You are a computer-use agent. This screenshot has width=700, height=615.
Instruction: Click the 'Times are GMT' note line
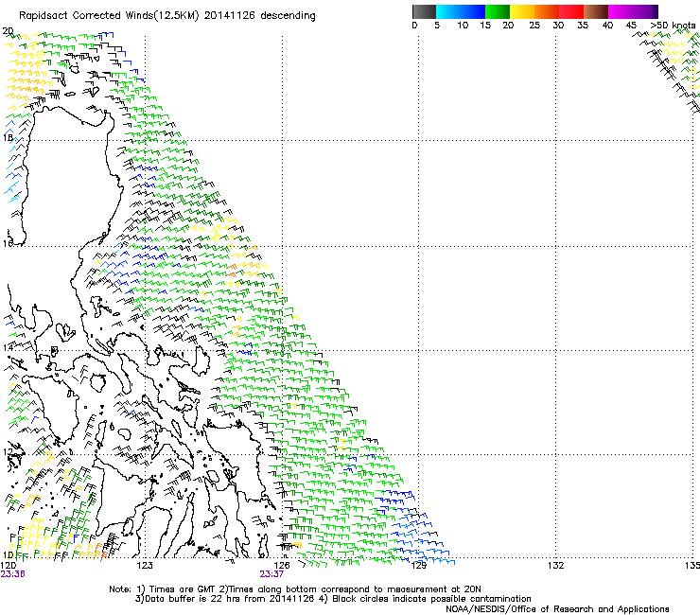[x=295, y=589]
